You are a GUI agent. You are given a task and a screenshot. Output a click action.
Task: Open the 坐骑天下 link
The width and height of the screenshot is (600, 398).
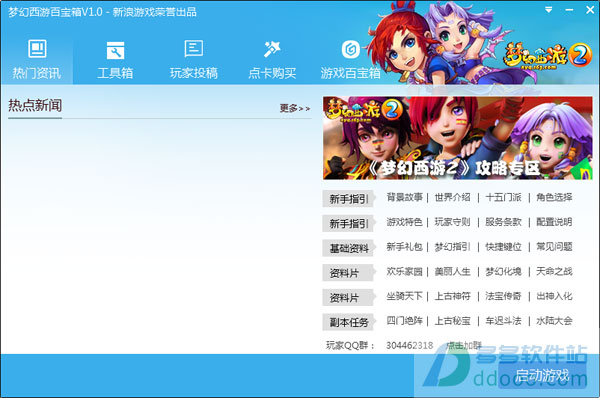coord(404,296)
